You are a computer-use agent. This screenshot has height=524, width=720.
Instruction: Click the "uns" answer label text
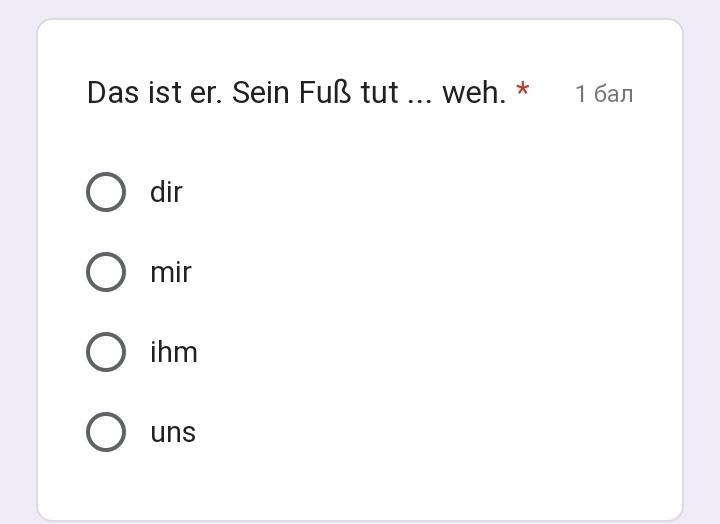173,432
